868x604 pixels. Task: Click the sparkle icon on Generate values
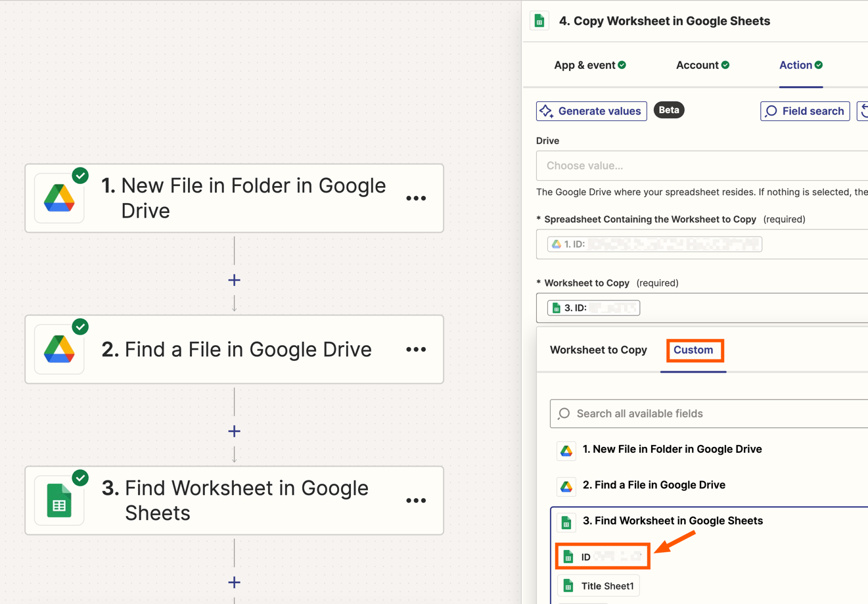[x=547, y=111]
